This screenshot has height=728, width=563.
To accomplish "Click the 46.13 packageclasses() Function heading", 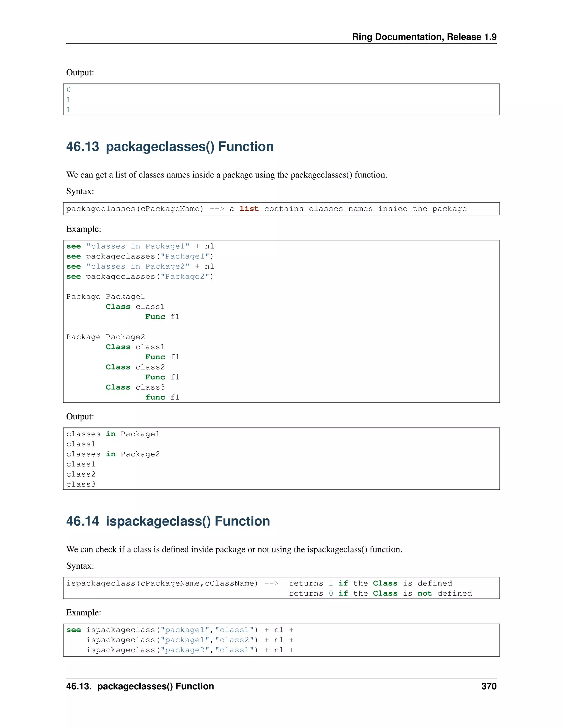I will [170, 147].
